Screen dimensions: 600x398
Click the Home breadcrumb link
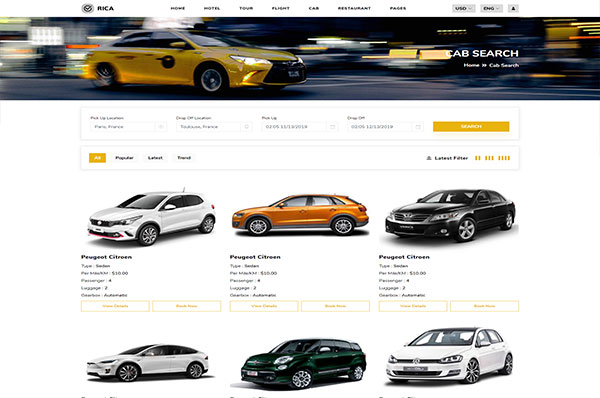point(471,65)
